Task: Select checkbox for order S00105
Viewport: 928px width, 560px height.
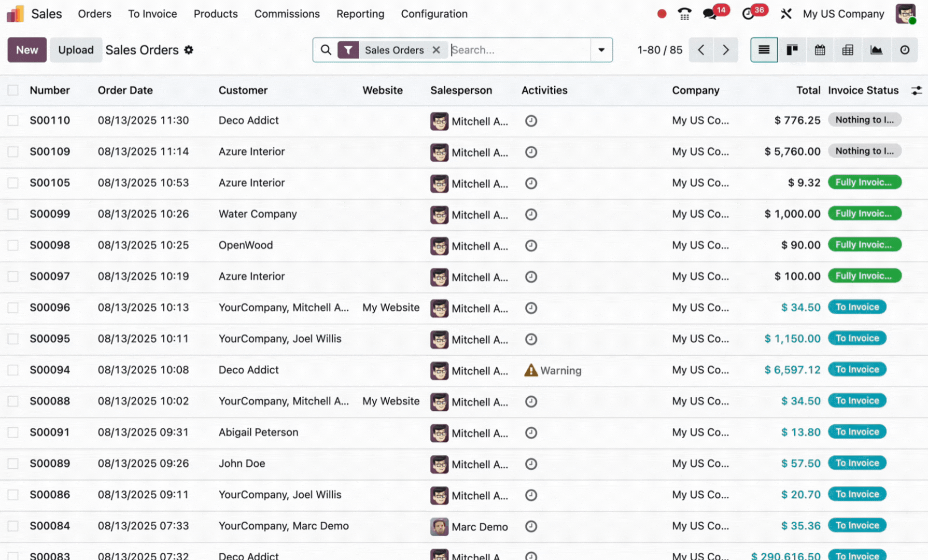Action: [x=13, y=183]
